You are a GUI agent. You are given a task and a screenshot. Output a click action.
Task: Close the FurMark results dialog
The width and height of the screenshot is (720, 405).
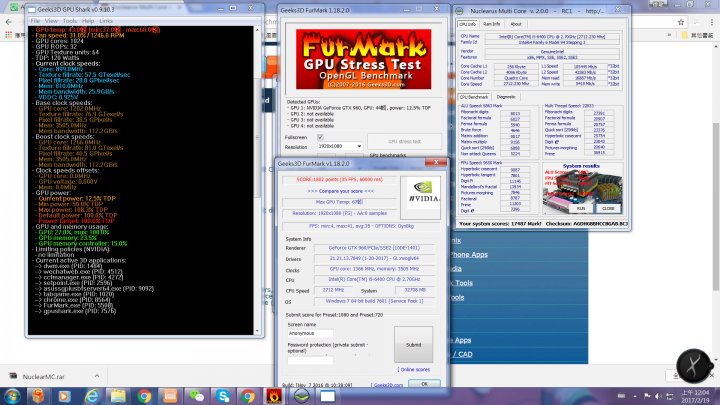coord(436,162)
